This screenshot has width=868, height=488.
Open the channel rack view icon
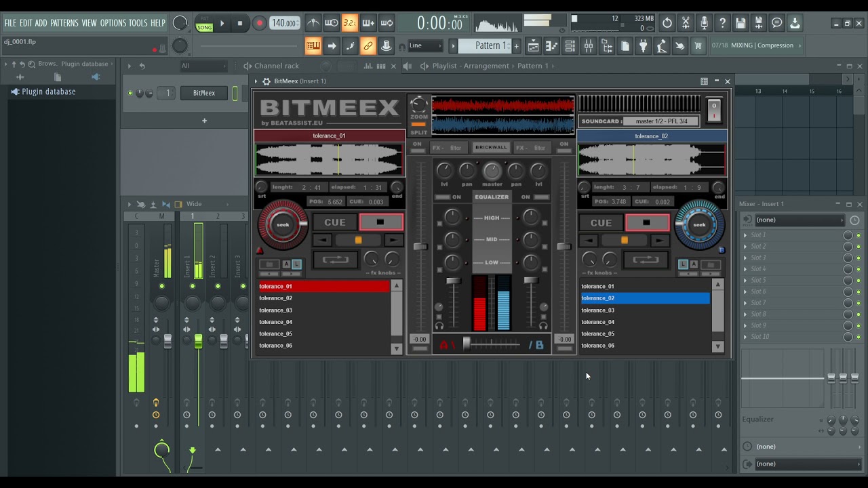coord(570,45)
